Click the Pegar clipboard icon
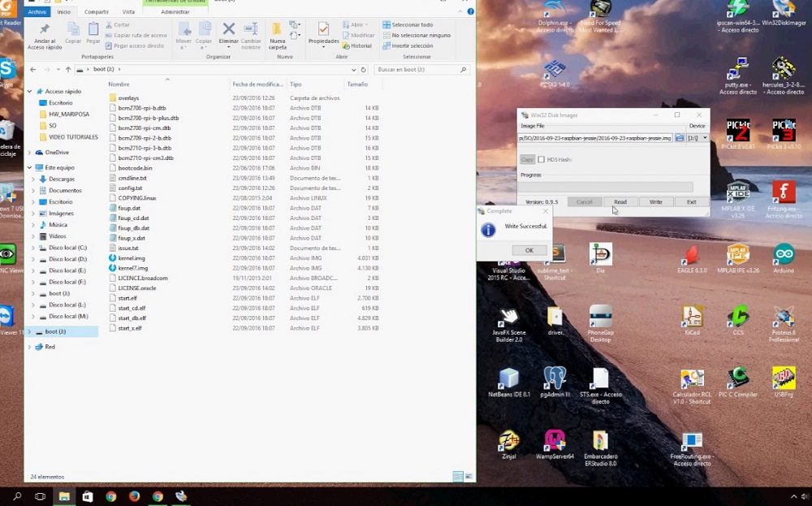This screenshot has height=506, width=812. click(x=93, y=29)
